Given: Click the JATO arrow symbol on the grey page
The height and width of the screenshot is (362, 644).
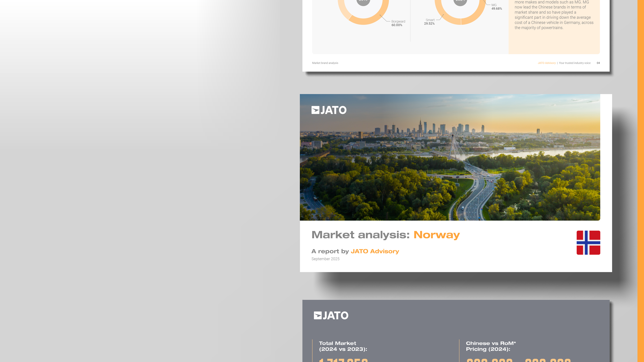Looking at the screenshot, I should 317,316.
